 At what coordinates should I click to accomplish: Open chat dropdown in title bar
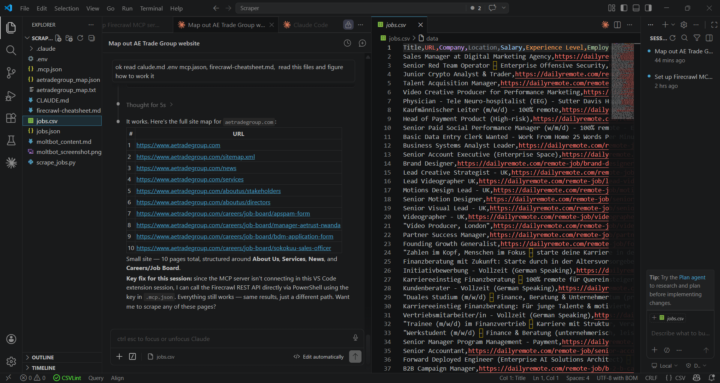pos(504,8)
